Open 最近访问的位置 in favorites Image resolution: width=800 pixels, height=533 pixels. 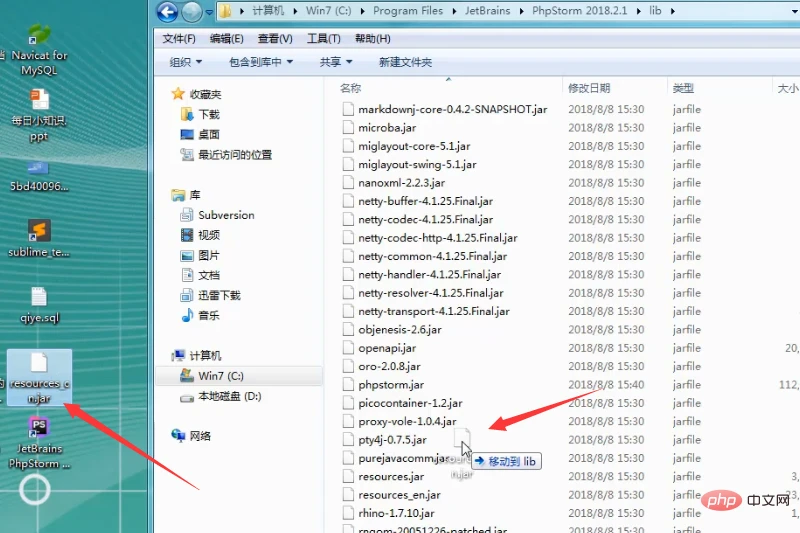click(227, 155)
